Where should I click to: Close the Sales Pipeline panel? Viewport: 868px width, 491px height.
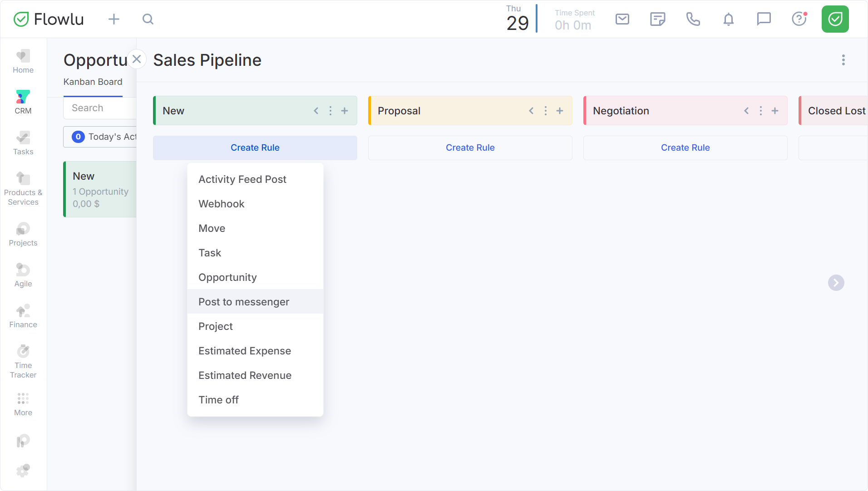tap(137, 59)
